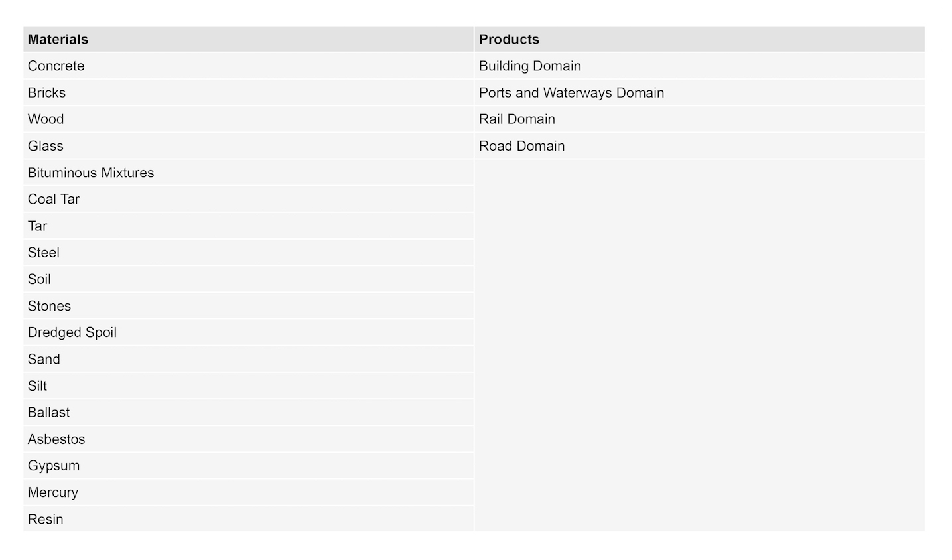Open the Building Domain product
Screen dimensions: 952x560
[530, 66]
